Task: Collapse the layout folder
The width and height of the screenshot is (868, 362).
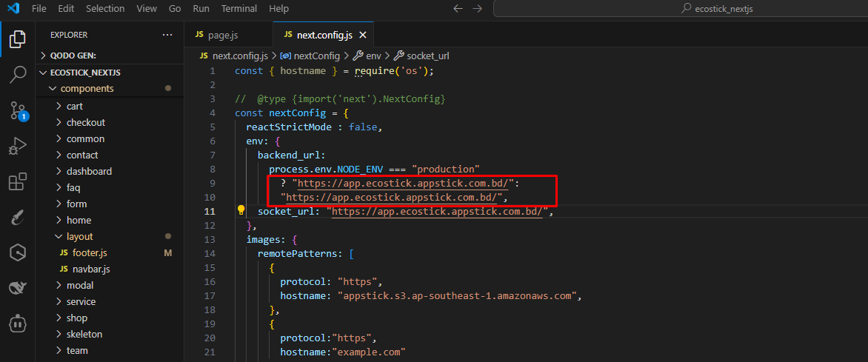Action: (x=109, y=236)
